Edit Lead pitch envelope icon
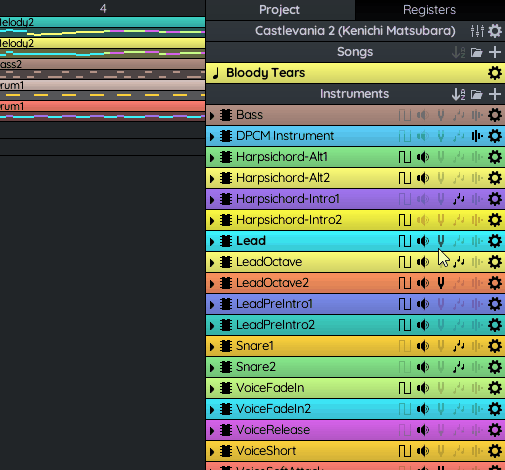Viewport: 505px width, 470px height. [441, 241]
